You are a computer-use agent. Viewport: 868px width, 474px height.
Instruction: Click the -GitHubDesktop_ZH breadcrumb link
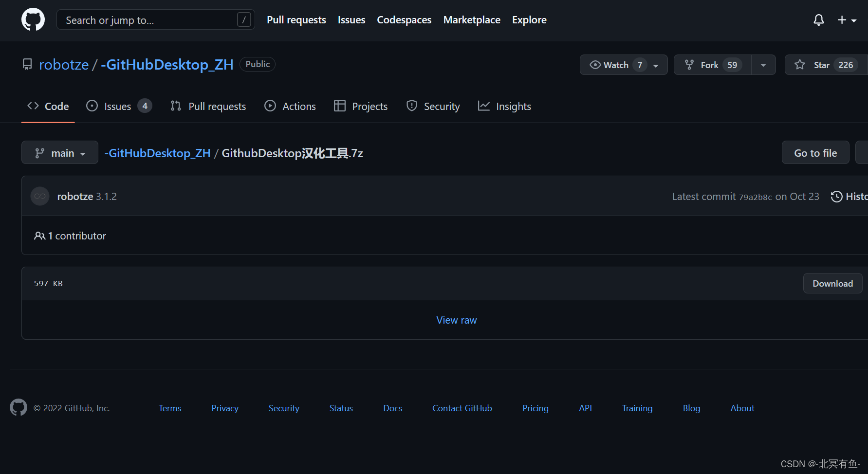coord(157,153)
